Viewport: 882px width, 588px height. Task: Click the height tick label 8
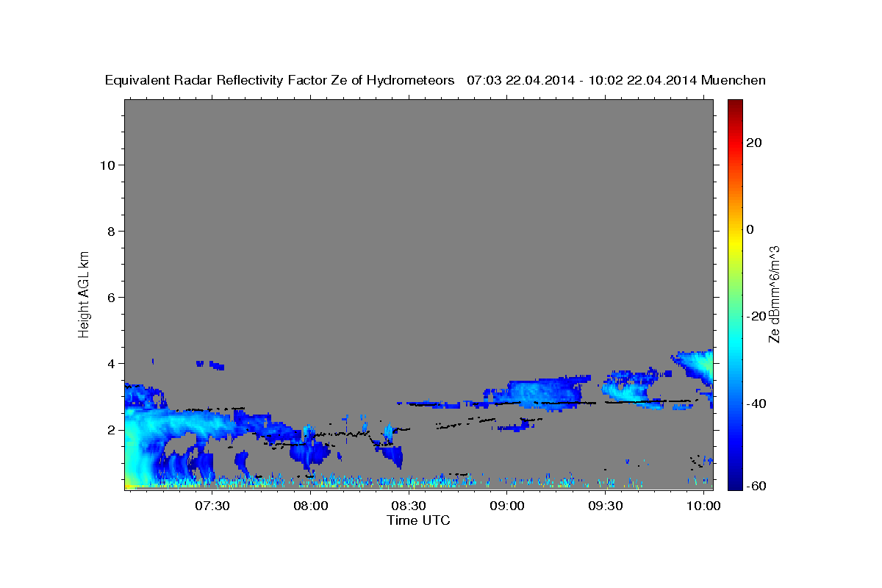(x=112, y=231)
